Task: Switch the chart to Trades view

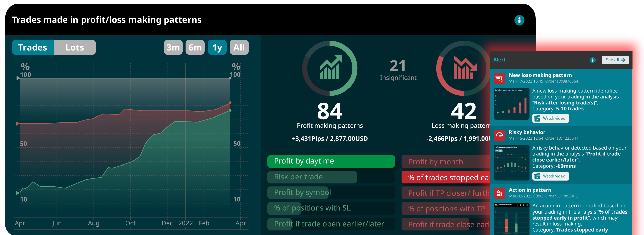Action: click(33, 47)
